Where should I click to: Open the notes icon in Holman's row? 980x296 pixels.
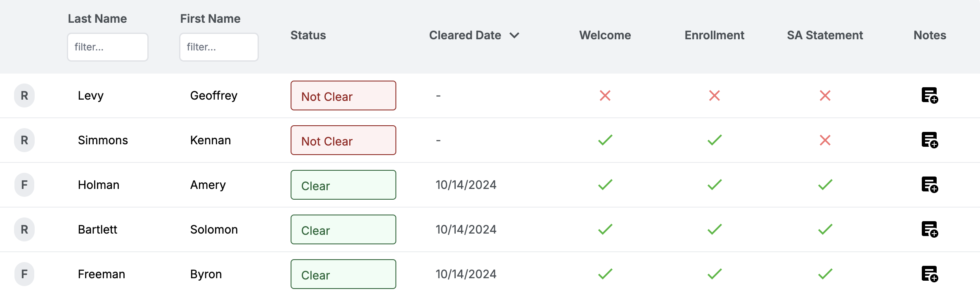929,185
